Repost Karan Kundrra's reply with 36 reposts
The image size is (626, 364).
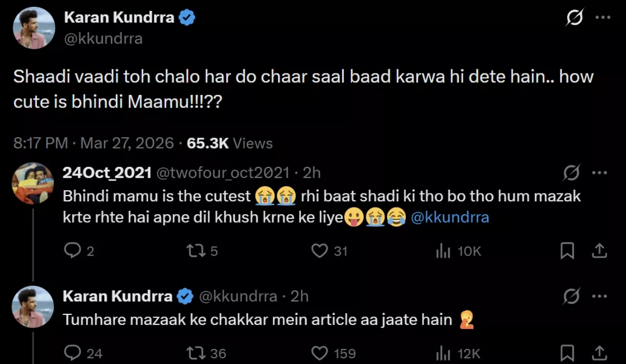coord(196,354)
